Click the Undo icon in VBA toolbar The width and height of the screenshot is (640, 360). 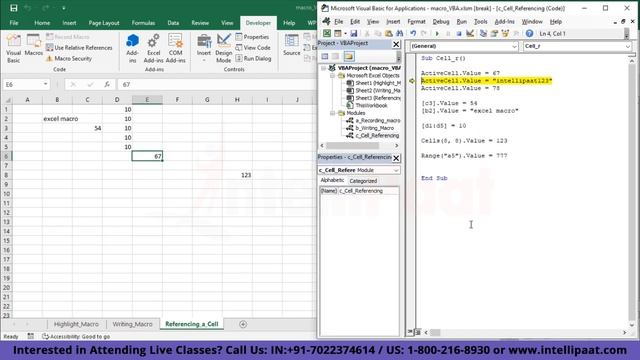click(413, 33)
